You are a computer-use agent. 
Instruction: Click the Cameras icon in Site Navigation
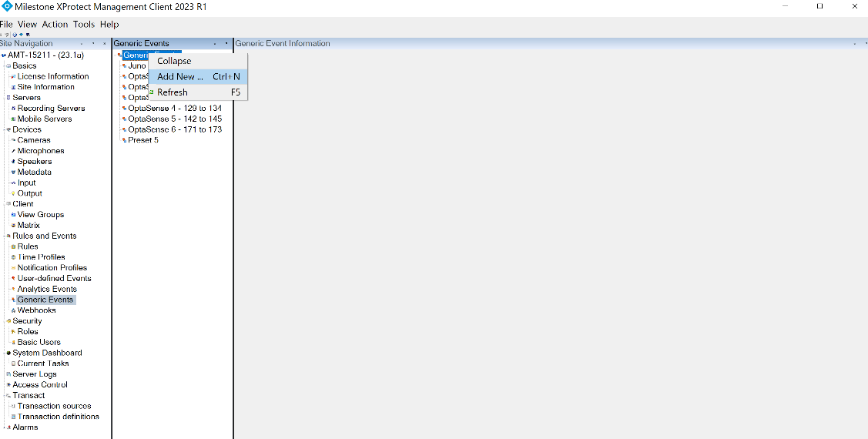[x=13, y=141]
